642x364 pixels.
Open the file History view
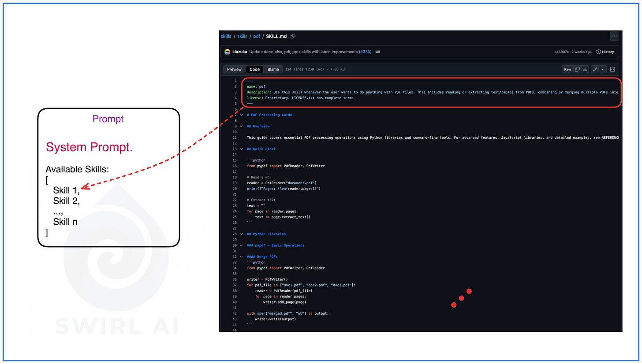[605, 52]
